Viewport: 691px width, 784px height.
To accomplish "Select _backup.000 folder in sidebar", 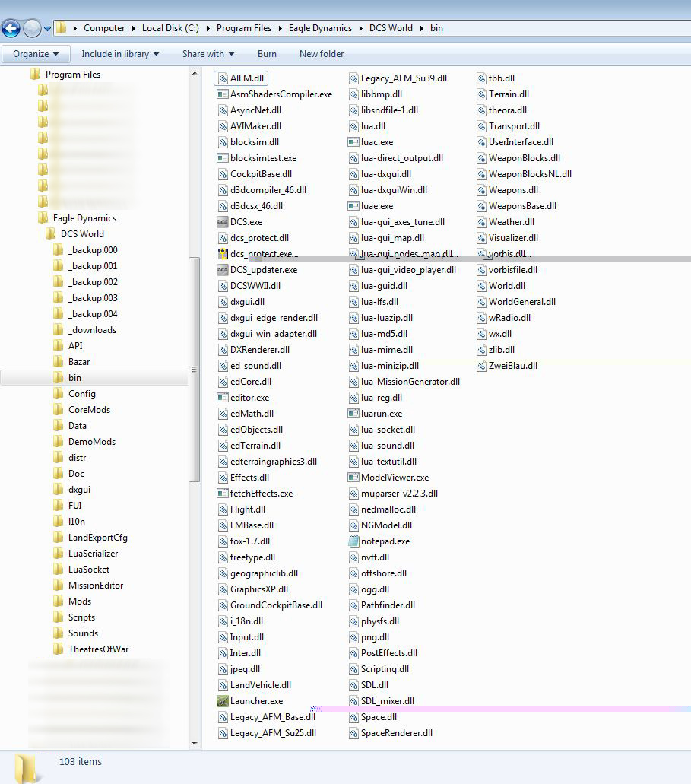I will 93,250.
